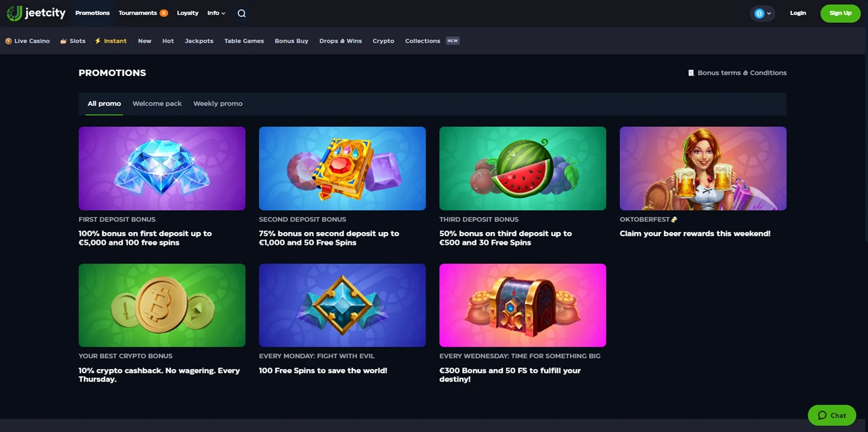Open the treasure chest Wednesday promo image
The width and height of the screenshot is (868, 432).
coord(522,305)
